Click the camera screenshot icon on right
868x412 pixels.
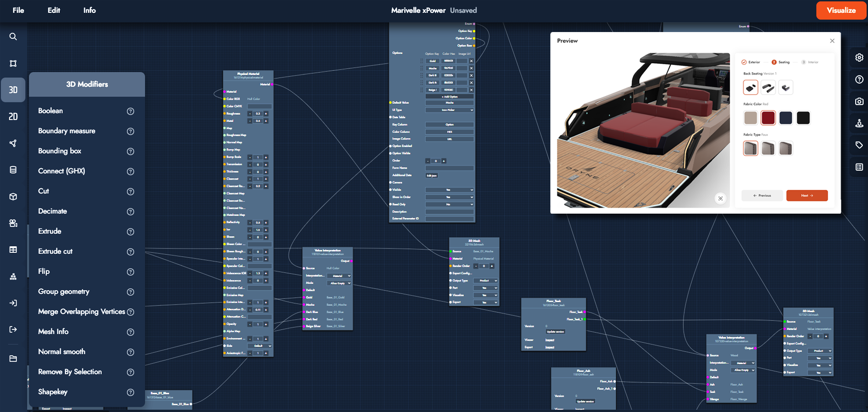(x=859, y=101)
